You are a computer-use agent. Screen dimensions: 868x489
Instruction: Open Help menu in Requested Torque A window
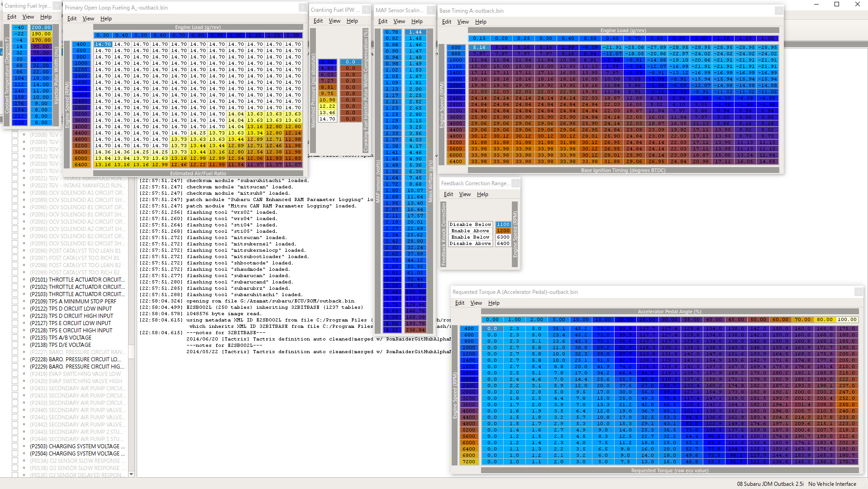click(x=494, y=303)
